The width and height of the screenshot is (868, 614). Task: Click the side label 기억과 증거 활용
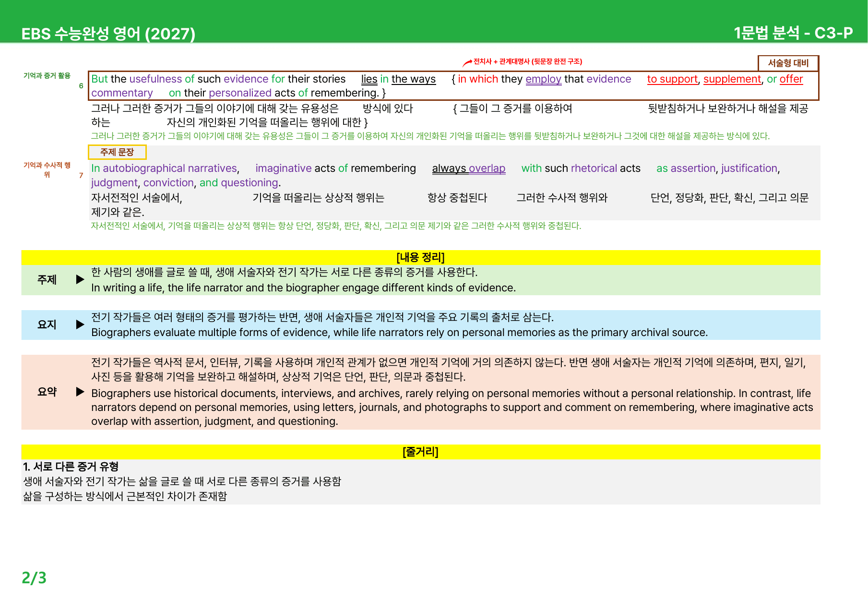coord(47,75)
